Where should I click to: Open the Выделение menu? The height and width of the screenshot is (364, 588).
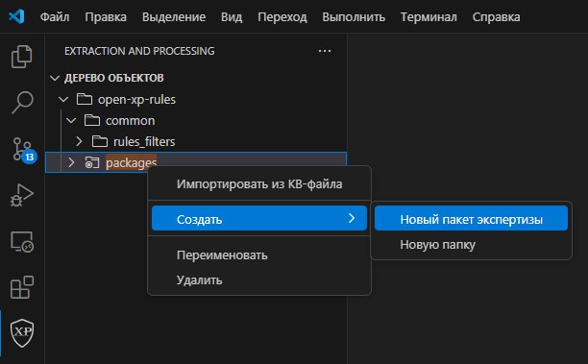pos(174,17)
